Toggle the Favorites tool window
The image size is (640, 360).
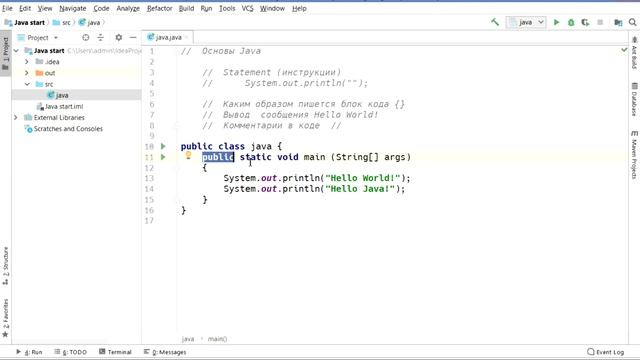[x=5, y=318]
